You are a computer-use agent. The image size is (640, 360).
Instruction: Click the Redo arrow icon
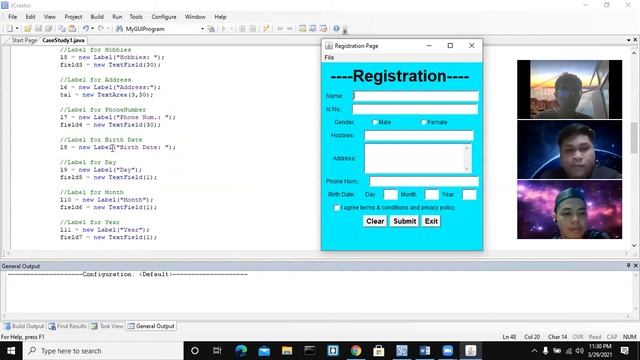101,29
